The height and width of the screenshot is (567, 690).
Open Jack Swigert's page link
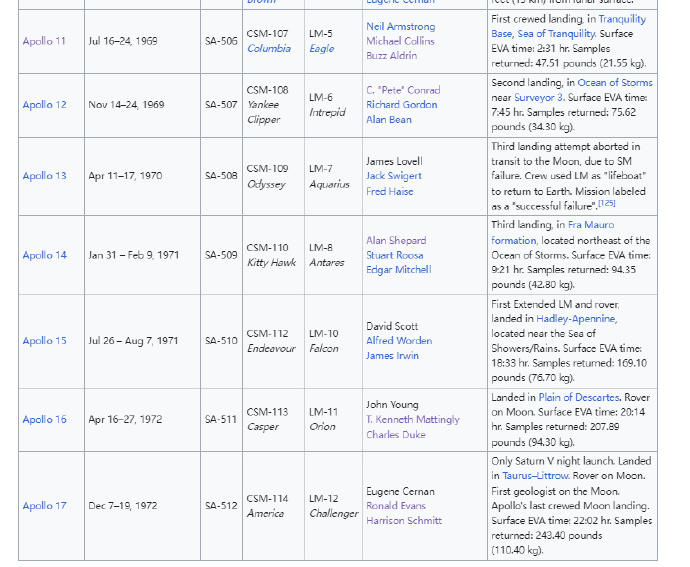point(393,176)
